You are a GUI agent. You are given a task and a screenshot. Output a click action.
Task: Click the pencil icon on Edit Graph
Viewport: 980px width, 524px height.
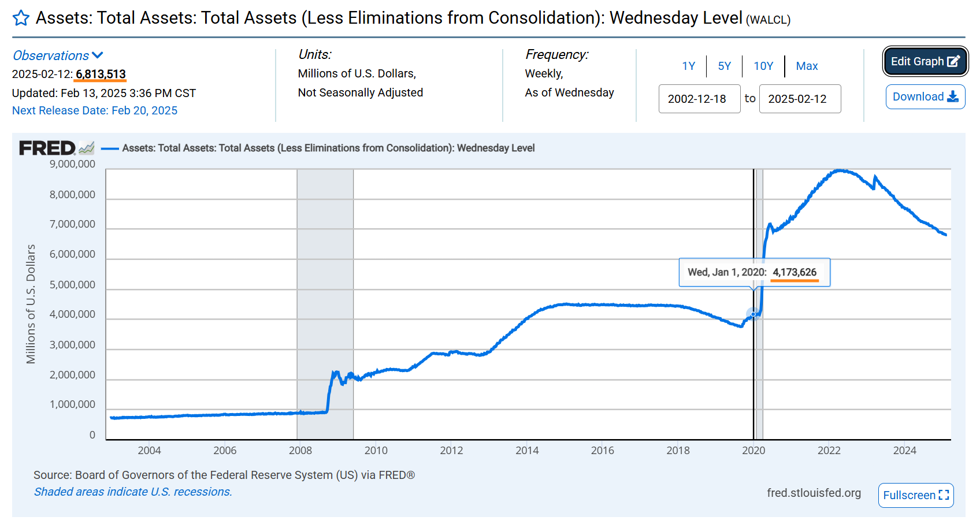point(953,61)
